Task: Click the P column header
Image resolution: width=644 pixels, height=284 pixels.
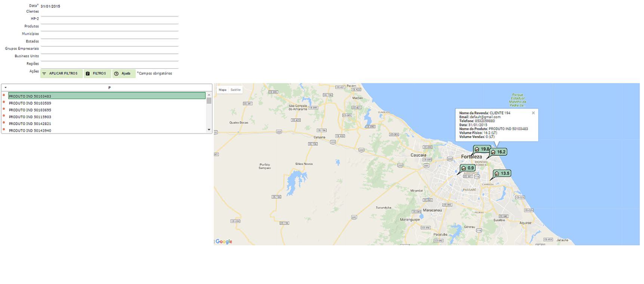Action: point(110,88)
